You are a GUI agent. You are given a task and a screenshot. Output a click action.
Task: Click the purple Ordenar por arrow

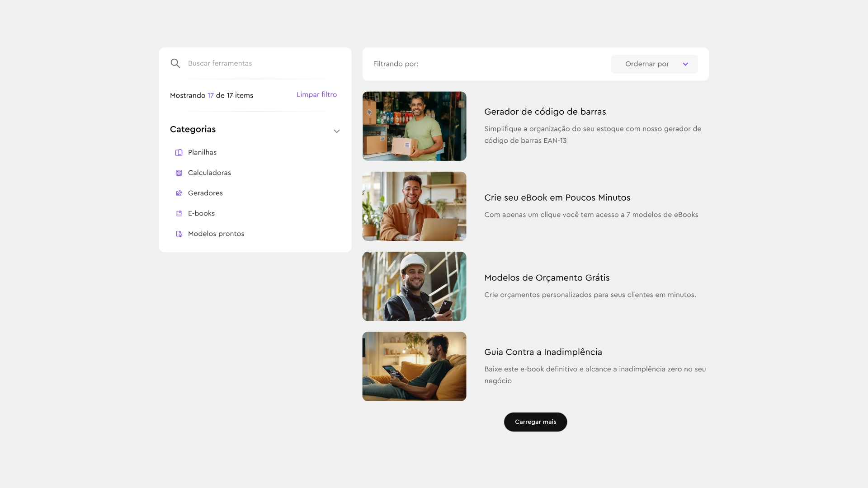pos(685,64)
